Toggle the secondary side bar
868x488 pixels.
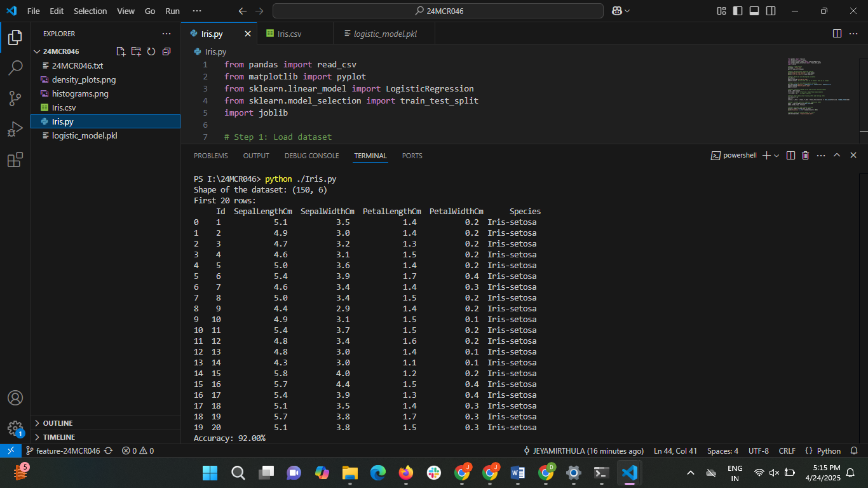coord(771,11)
